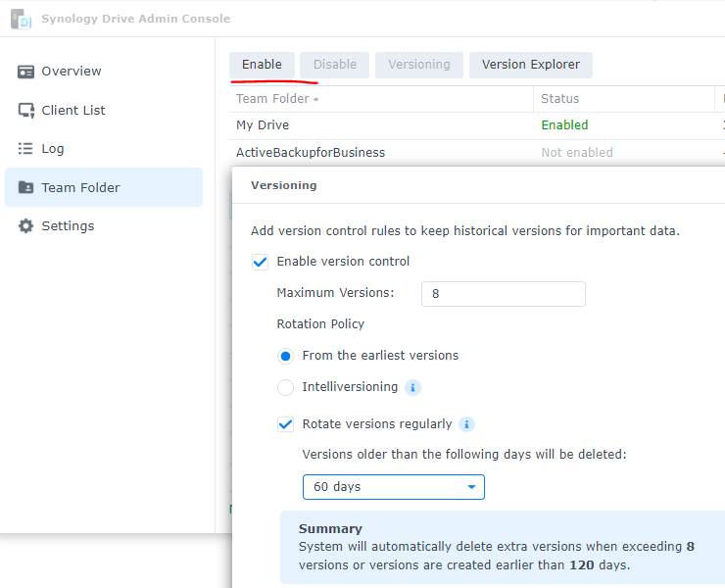Image resolution: width=725 pixels, height=588 pixels.
Task: Select the My Drive row
Action: (477, 125)
